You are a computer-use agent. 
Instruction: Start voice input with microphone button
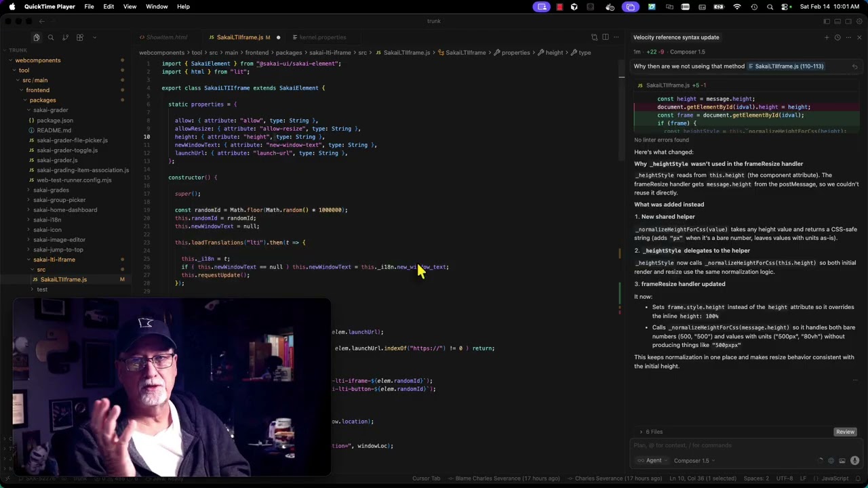coord(855,461)
